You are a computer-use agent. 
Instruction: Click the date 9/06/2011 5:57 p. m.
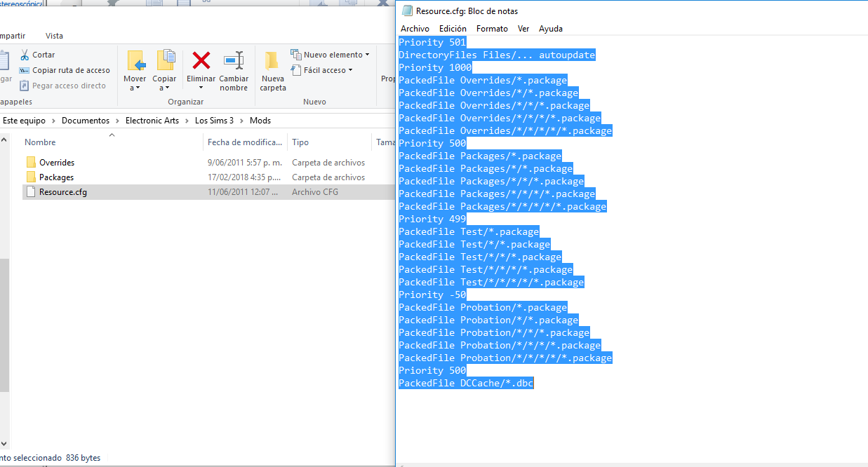tap(245, 163)
